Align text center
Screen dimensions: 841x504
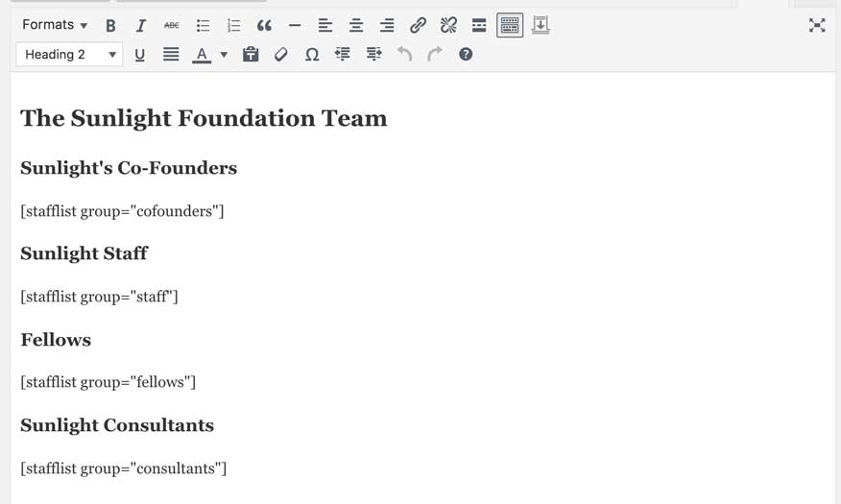(x=355, y=25)
